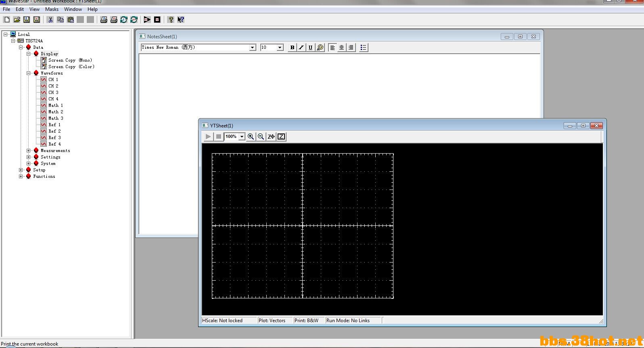
Task: Select CH 1 waveform
Action: point(53,79)
